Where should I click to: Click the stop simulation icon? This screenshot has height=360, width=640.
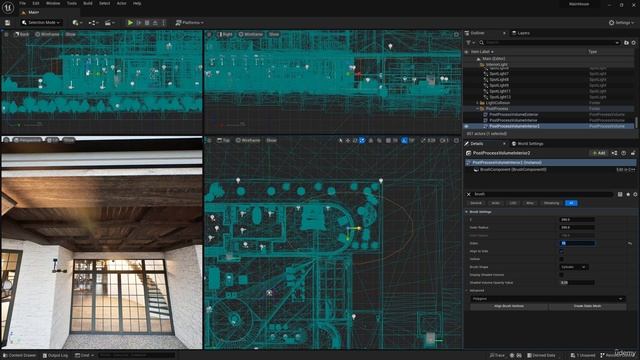coord(147,23)
